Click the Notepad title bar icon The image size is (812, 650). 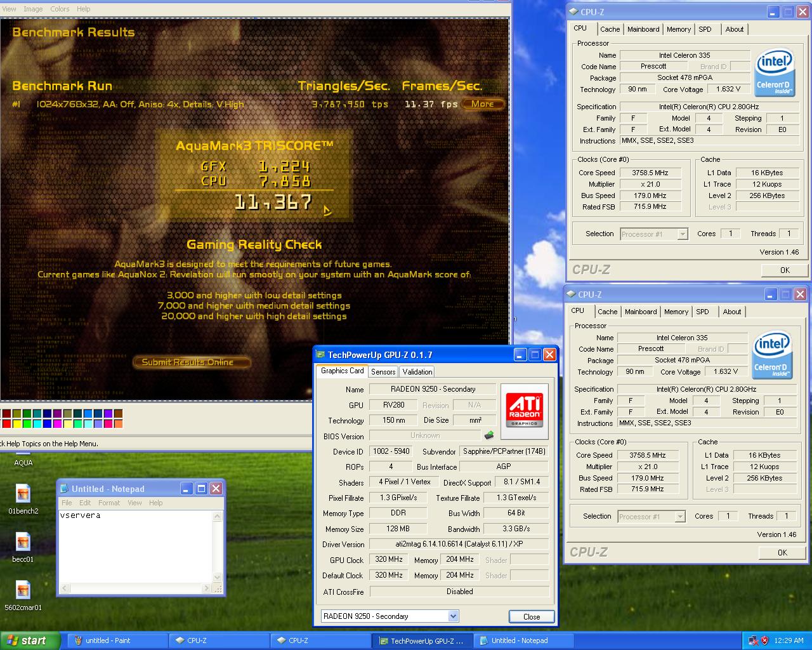tap(65, 489)
